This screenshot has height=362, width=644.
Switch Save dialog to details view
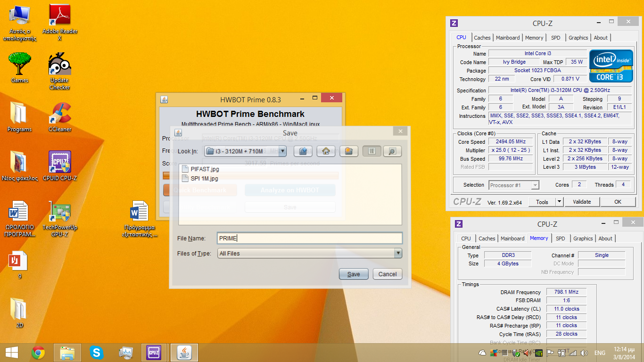point(392,151)
